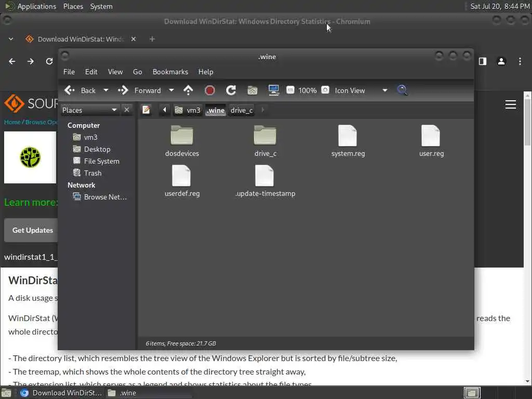Select the userdef.reg file icon
Screen dimensions: 532x399
click(181, 176)
